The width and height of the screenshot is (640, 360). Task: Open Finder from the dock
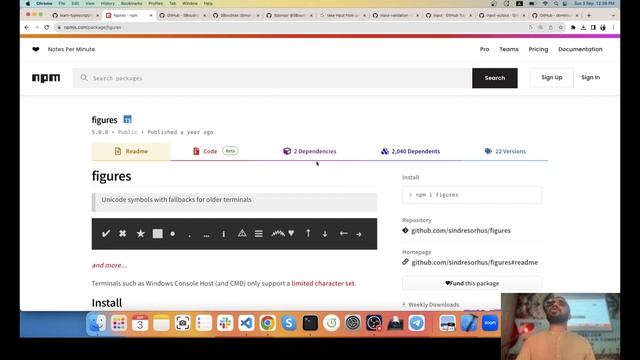(97, 323)
